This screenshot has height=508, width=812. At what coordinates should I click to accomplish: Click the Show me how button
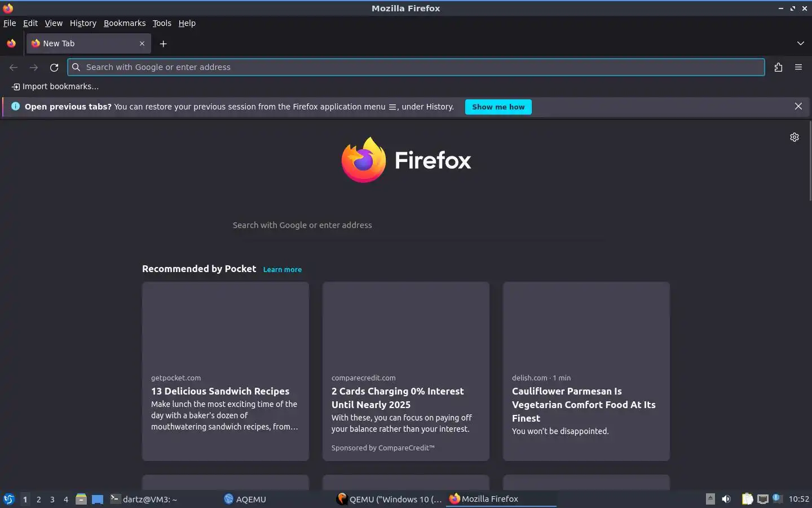pyautogui.click(x=498, y=107)
